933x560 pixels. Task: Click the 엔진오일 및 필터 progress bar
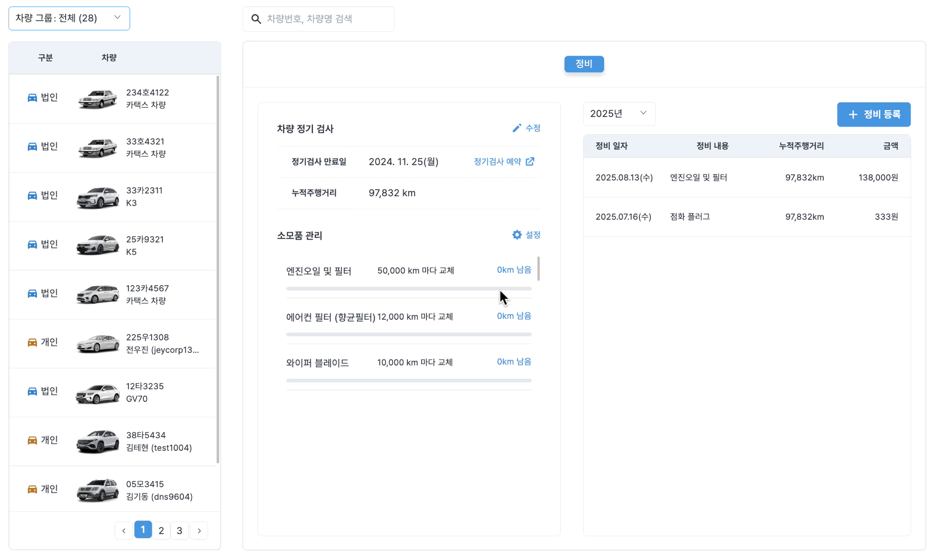(409, 289)
